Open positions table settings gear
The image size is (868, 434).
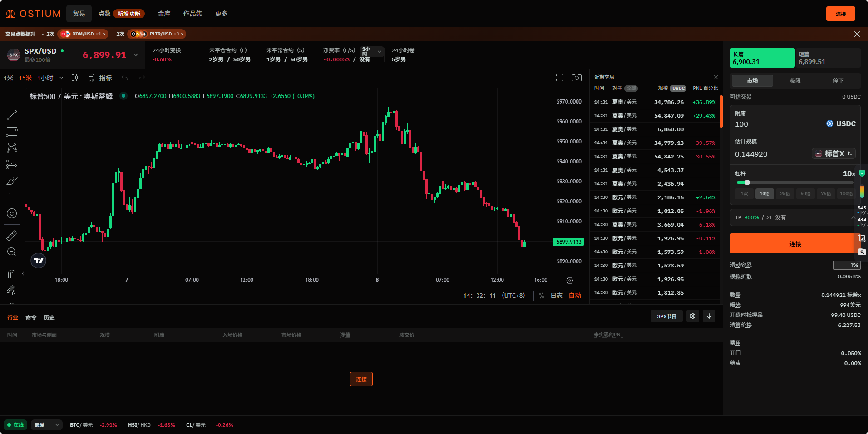pyautogui.click(x=692, y=316)
